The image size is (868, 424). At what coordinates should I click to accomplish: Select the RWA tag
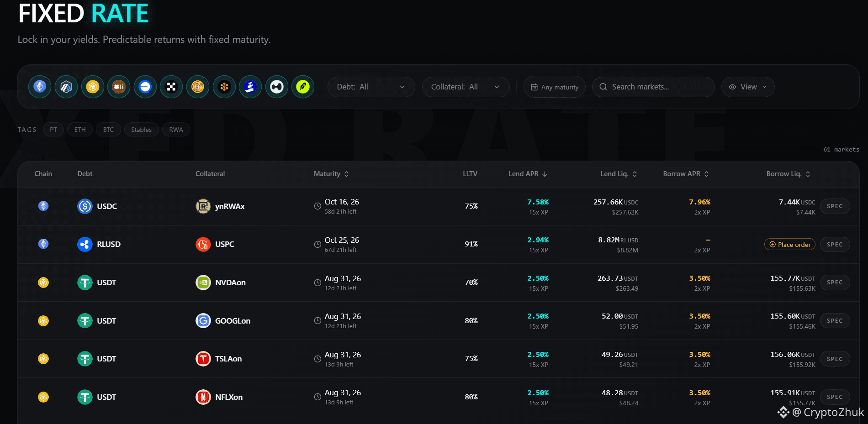tap(176, 130)
